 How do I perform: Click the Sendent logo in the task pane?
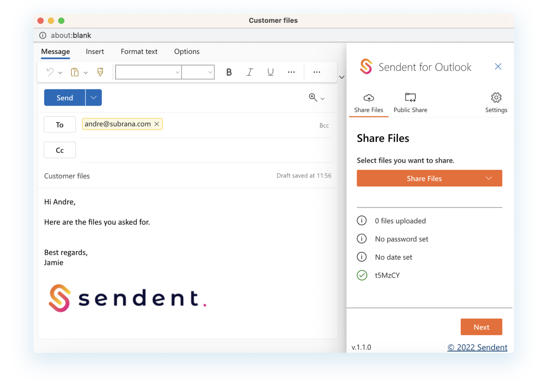click(366, 67)
